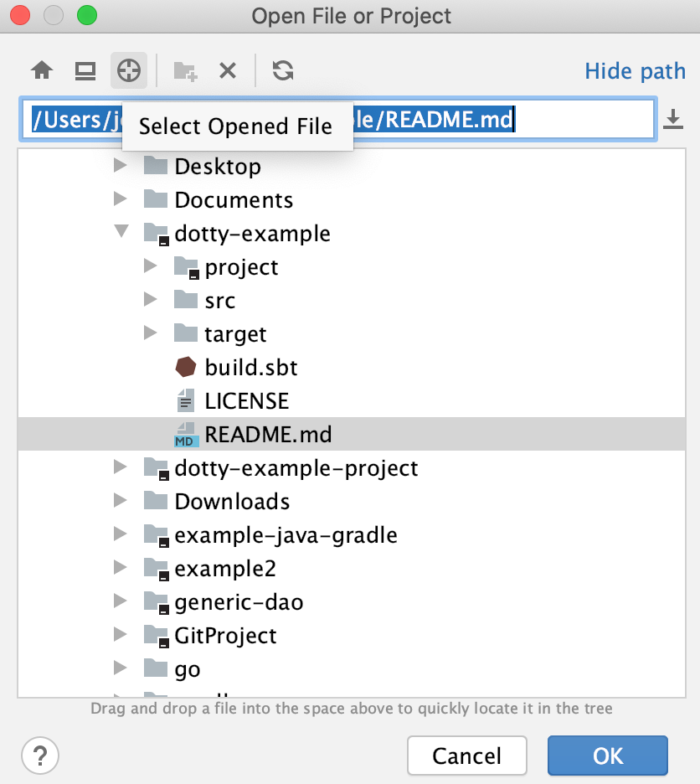Refresh the file tree
The image size is (700, 784).
coord(282,70)
